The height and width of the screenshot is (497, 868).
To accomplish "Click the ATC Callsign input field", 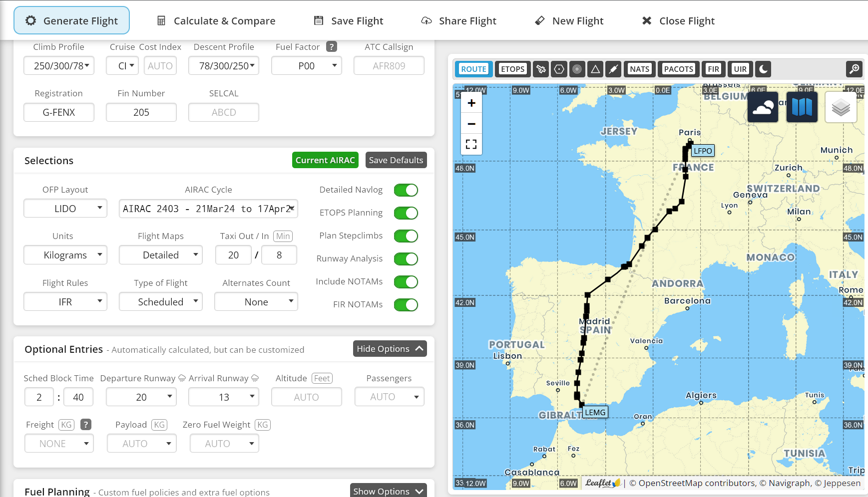I will (389, 65).
